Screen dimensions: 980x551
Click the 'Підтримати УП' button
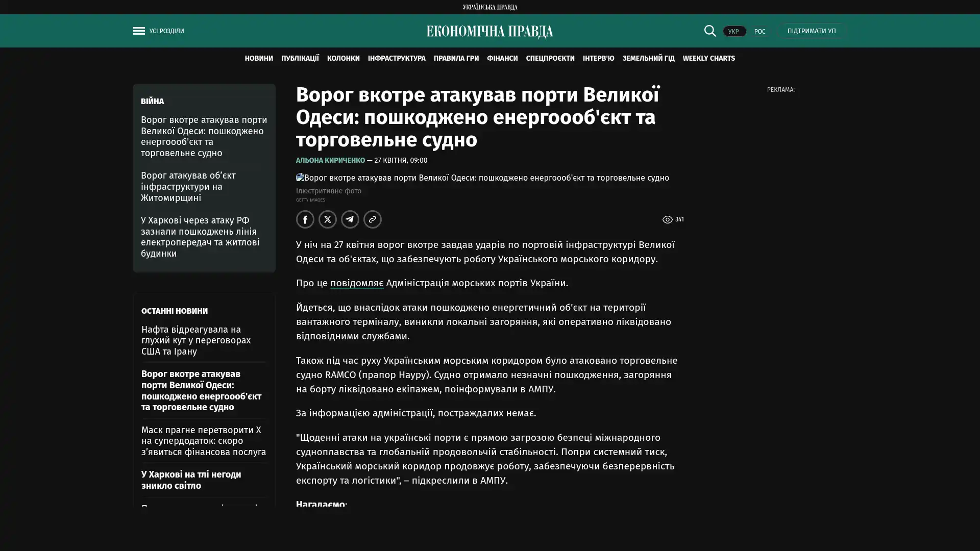pyautogui.click(x=811, y=31)
